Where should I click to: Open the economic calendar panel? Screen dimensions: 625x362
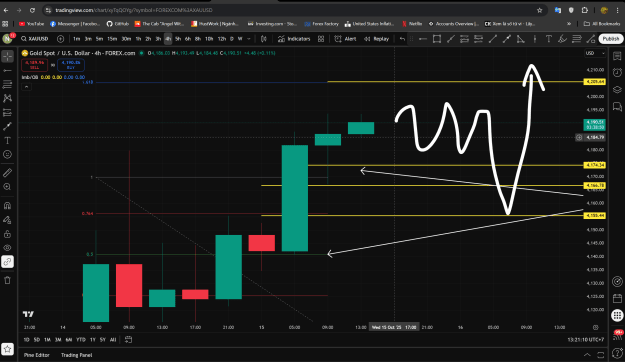tap(617, 298)
